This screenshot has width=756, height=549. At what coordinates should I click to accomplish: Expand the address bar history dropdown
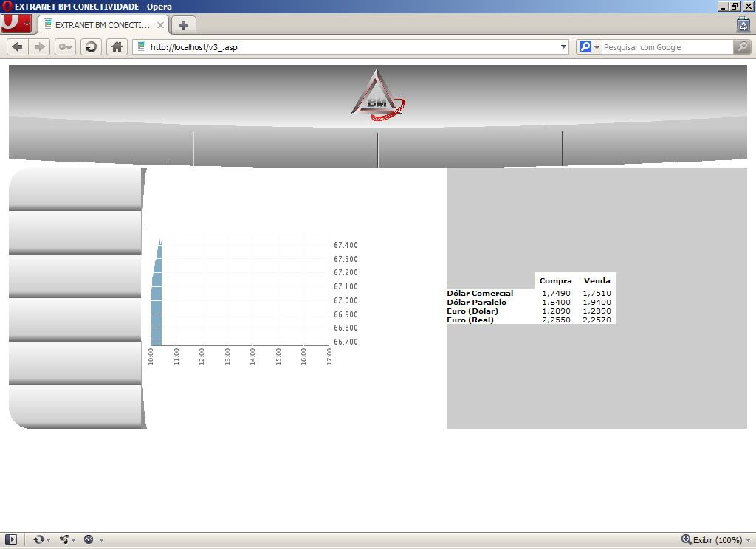pyautogui.click(x=564, y=47)
